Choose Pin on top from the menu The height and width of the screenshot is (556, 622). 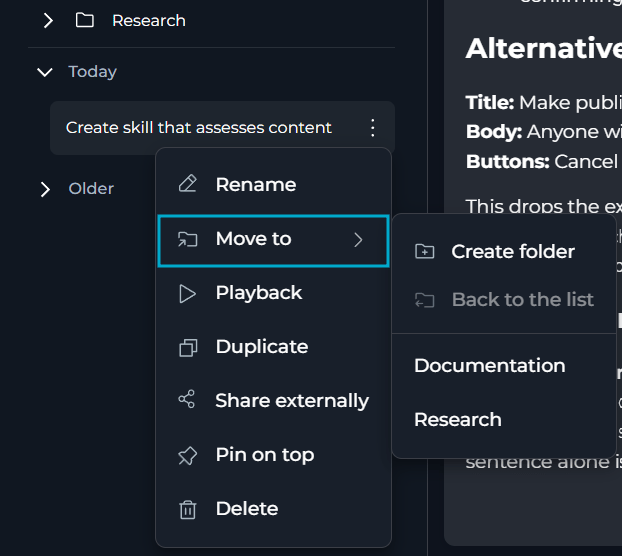(273, 455)
